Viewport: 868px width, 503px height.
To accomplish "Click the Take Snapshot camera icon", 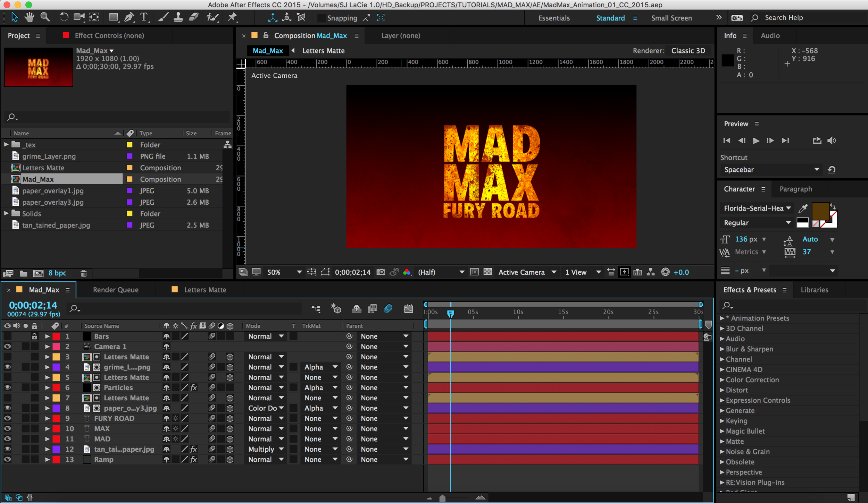I will (381, 272).
